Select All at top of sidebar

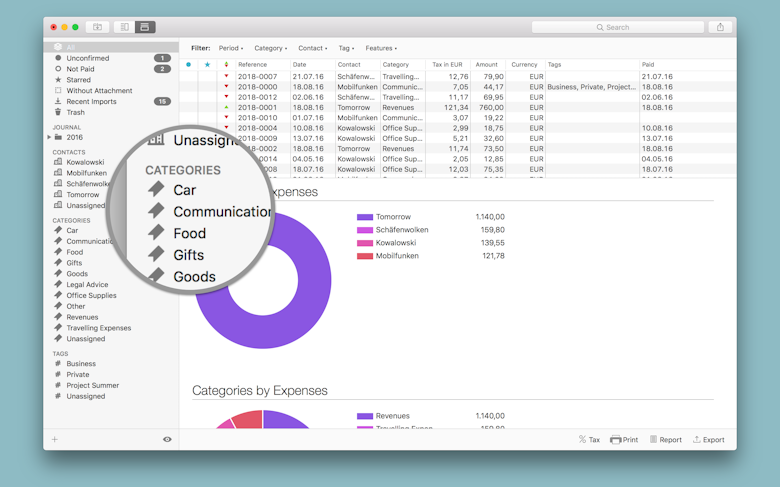coord(111,47)
